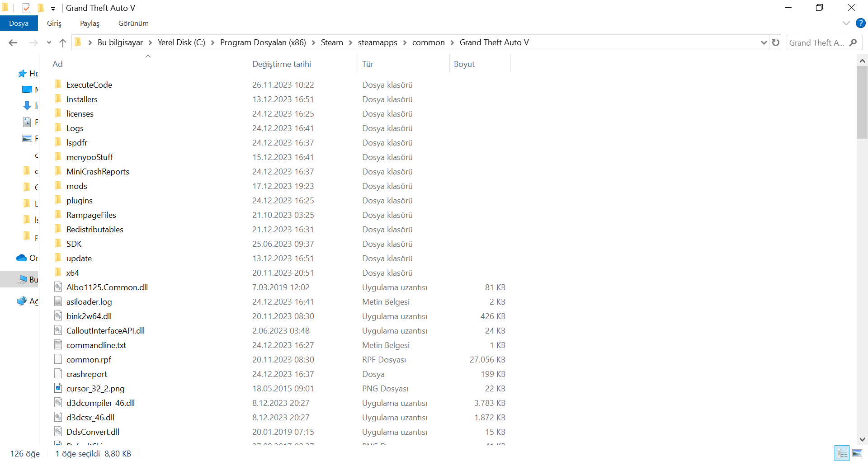Click the magnifier icon in the search box

tap(853, 42)
